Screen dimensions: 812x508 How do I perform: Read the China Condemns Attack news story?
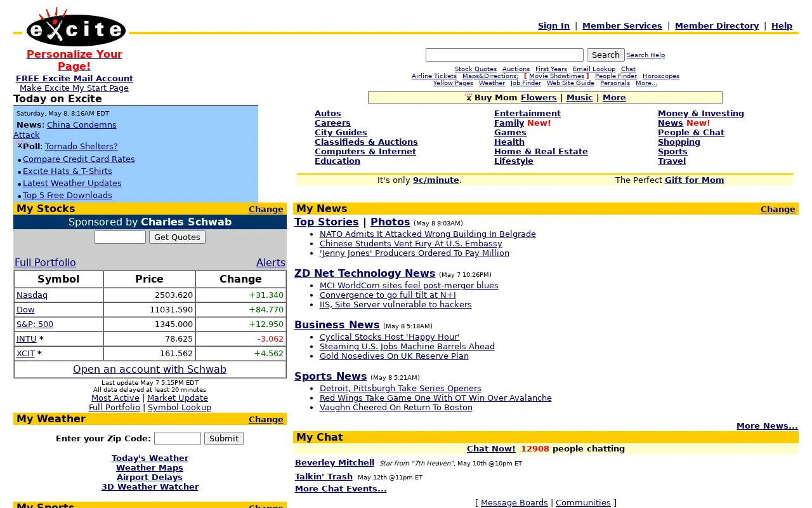tap(81, 125)
